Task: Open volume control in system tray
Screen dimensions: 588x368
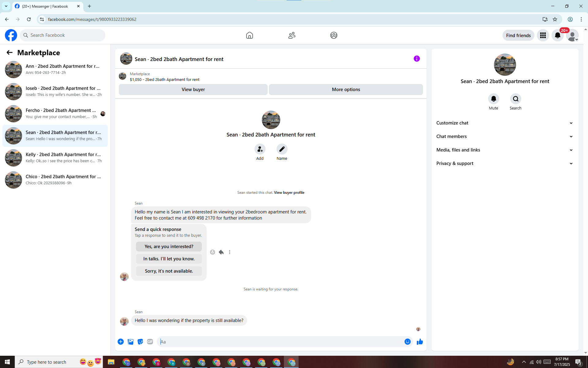Action: point(539,362)
